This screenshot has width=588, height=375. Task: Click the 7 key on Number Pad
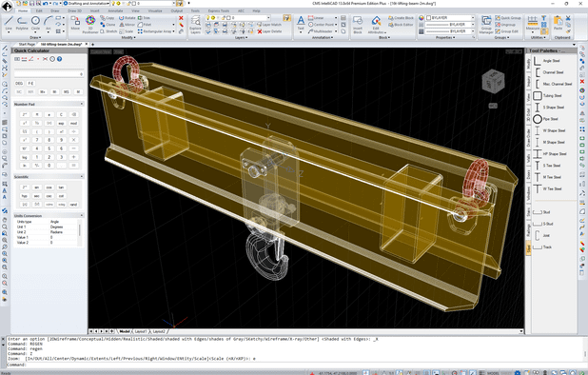pyautogui.click(x=37, y=140)
